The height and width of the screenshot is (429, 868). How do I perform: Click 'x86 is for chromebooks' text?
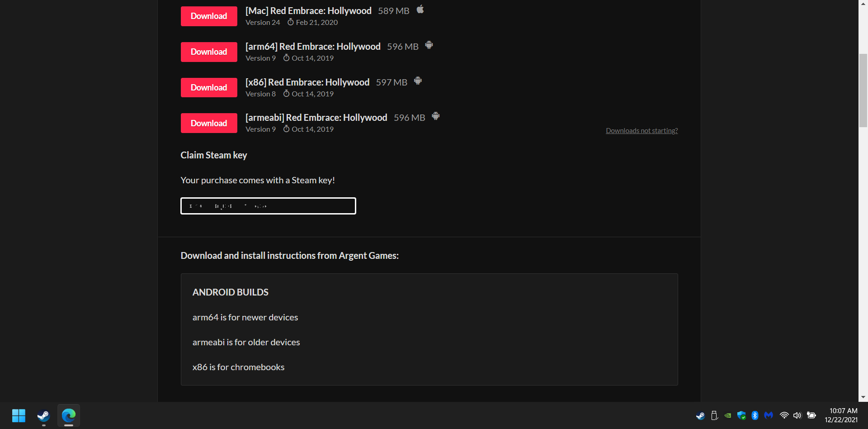[x=239, y=367]
